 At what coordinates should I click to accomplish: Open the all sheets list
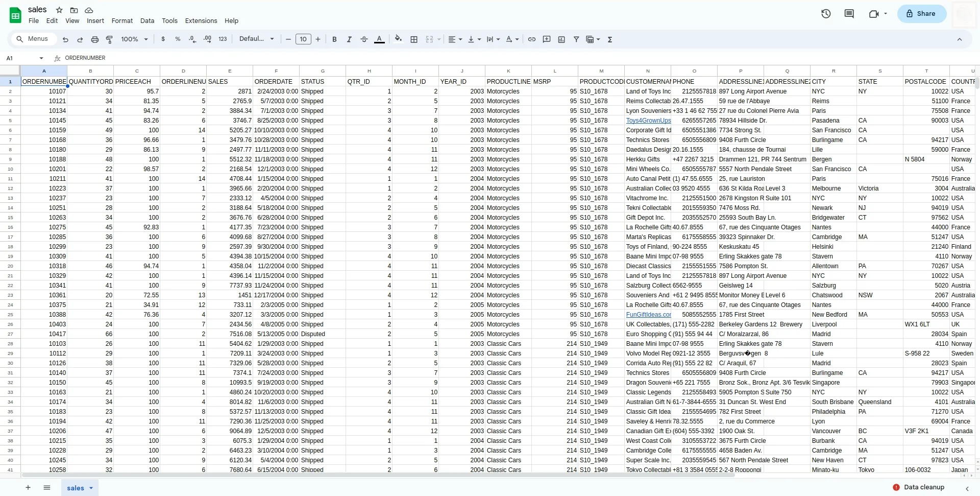47,488
